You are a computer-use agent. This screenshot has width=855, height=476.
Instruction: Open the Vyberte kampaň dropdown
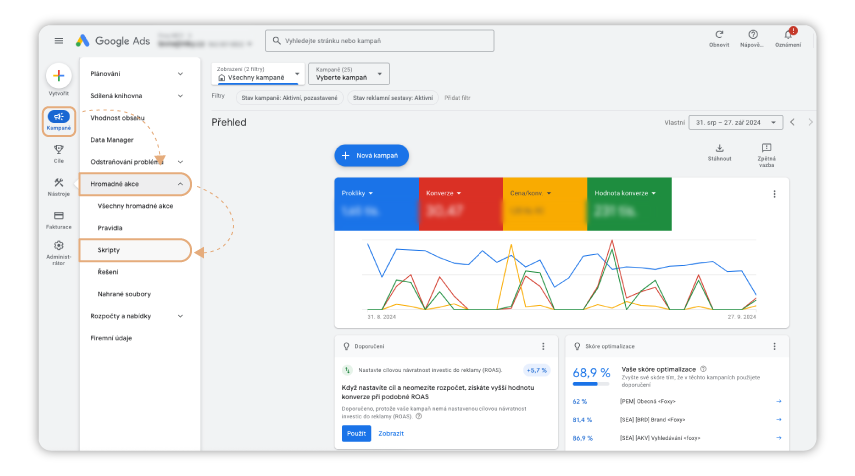tap(349, 74)
